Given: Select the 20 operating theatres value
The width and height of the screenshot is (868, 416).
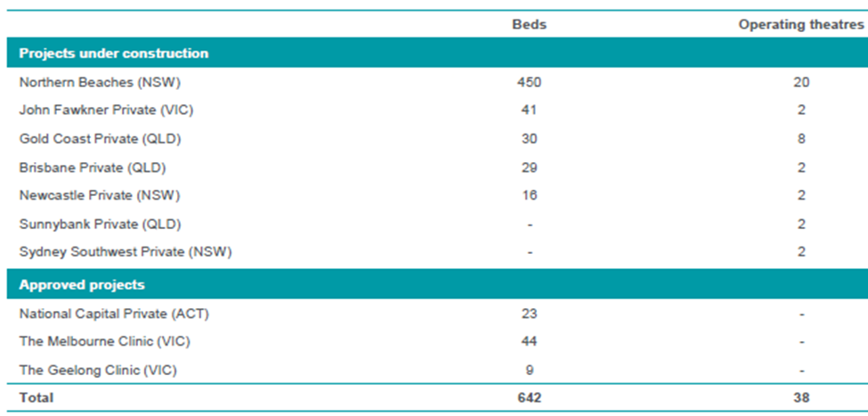Looking at the screenshot, I should pos(801,83).
